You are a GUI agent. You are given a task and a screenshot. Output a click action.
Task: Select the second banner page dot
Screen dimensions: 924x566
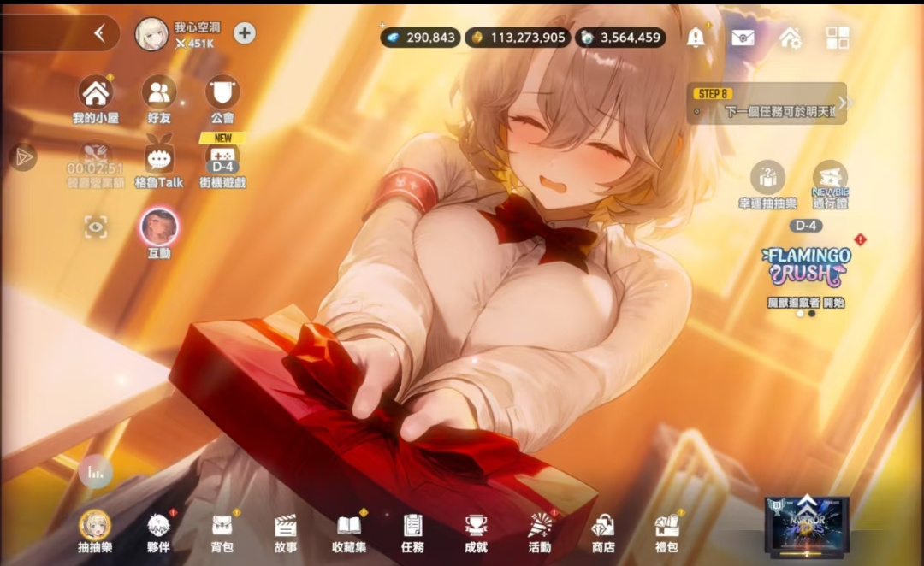[812, 314]
